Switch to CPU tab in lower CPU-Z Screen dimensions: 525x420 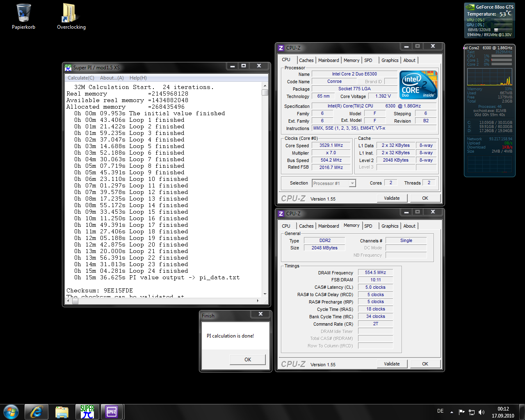(286, 226)
